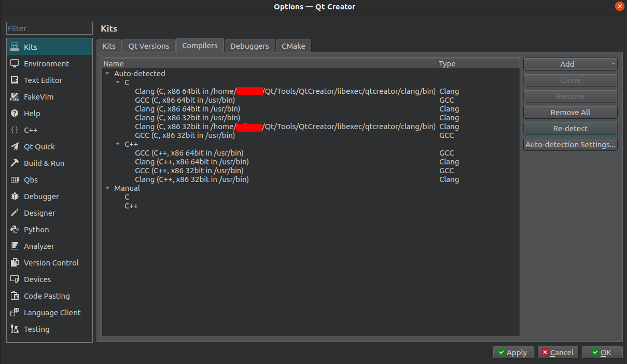
Task: Open the Python category icon
Action: 15,230
